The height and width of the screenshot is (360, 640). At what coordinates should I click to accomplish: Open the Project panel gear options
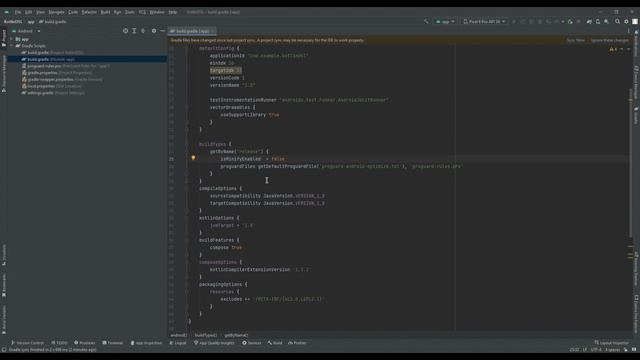[x=154, y=31]
